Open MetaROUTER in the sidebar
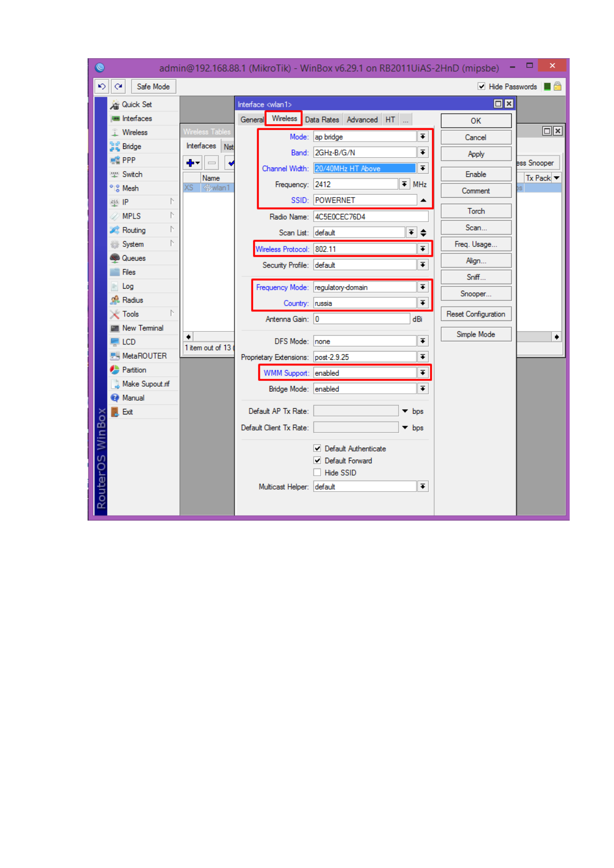Image resolution: width=614 pixels, height=868 pixels. 144,356
